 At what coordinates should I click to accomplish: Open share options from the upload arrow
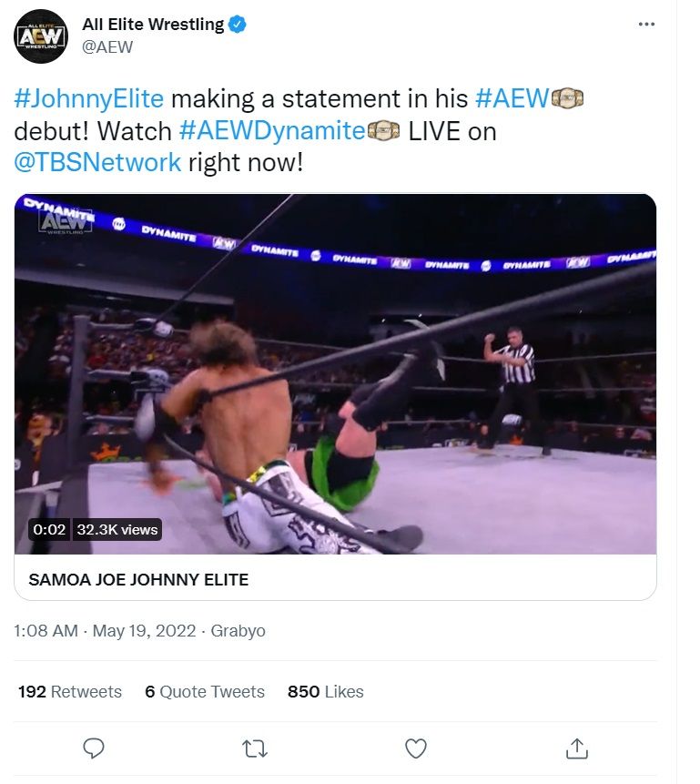pyautogui.click(x=577, y=748)
